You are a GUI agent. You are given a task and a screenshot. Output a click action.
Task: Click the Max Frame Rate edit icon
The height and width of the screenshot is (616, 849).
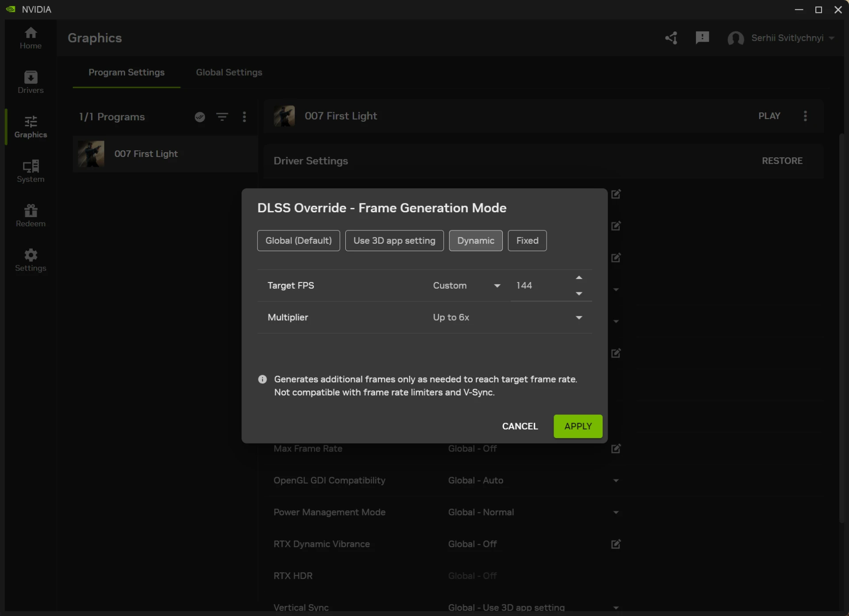(616, 448)
